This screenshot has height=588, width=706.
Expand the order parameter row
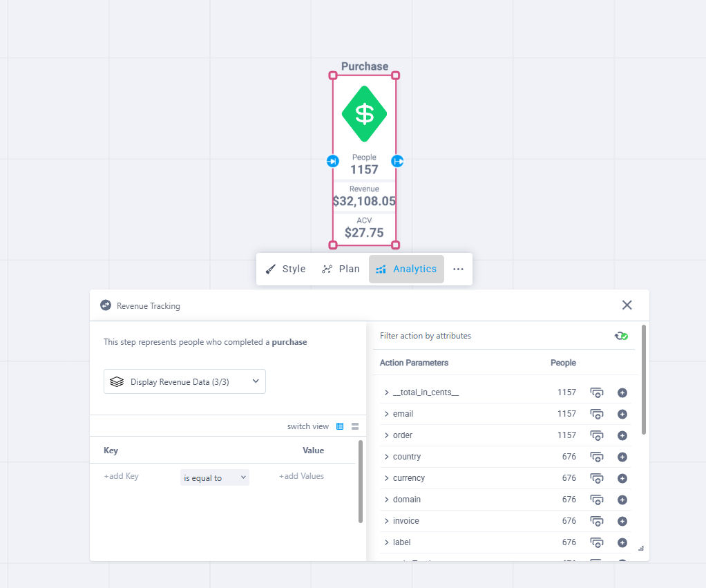(386, 435)
